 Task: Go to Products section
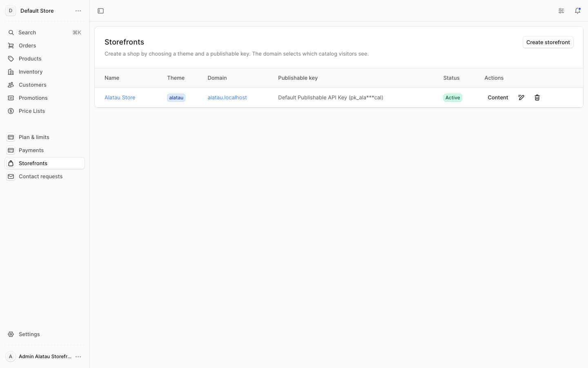coord(45,59)
